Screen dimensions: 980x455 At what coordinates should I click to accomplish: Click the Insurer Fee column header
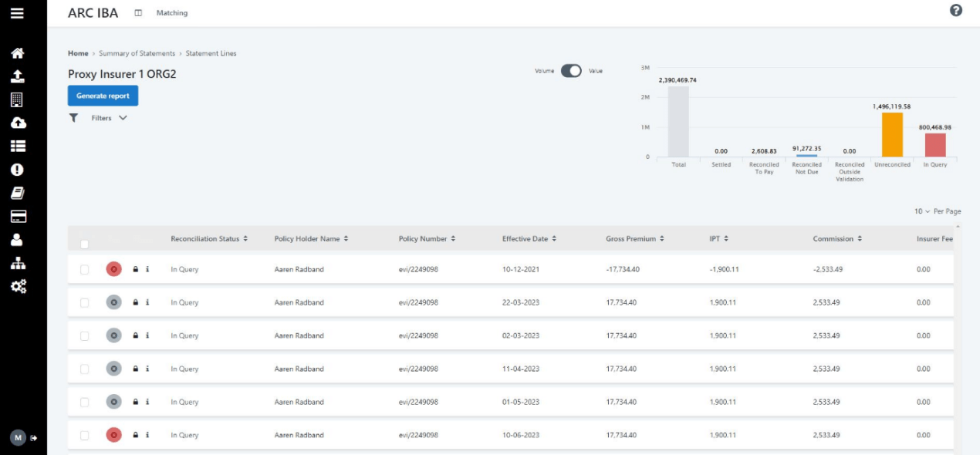[934, 239]
